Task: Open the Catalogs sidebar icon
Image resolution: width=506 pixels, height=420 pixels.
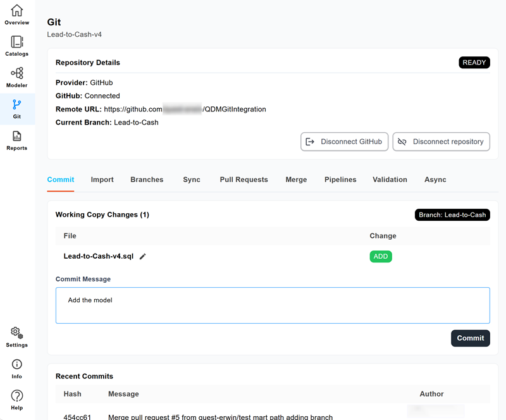Action: point(17,42)
